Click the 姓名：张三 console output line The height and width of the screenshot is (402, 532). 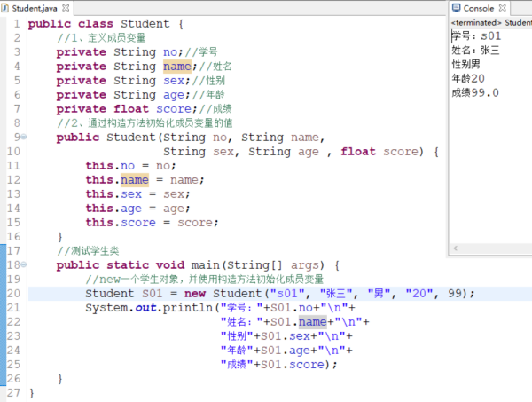475,51
